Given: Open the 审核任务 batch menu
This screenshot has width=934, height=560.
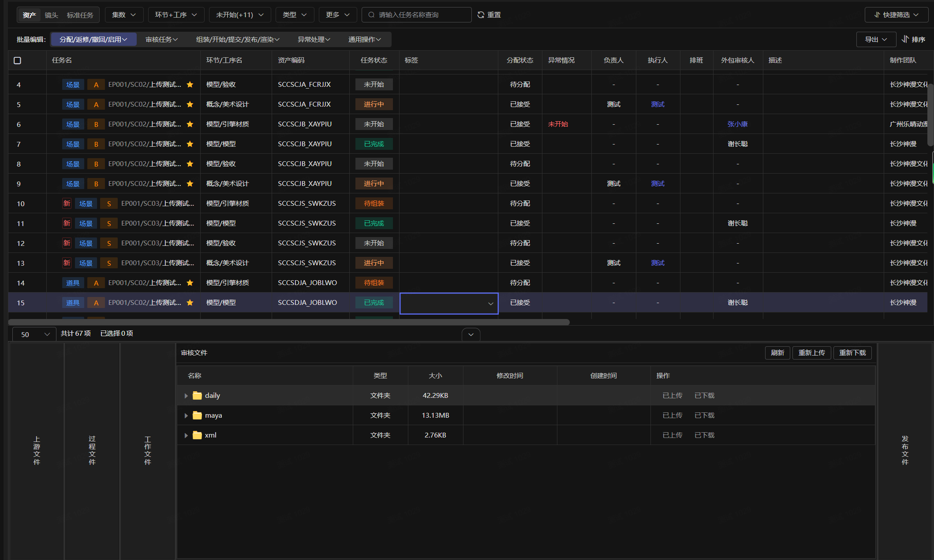Looking at the screenshot, I should coord(161,39).
